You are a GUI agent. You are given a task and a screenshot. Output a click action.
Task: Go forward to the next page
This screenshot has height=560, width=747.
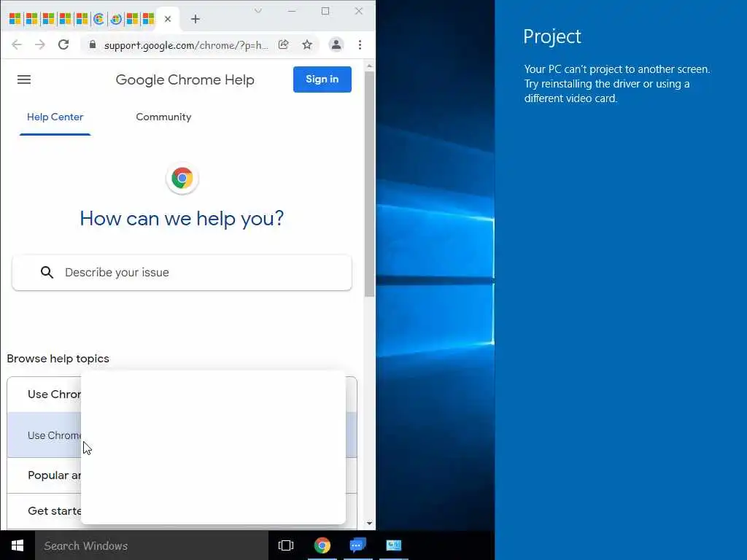(40, 44)
